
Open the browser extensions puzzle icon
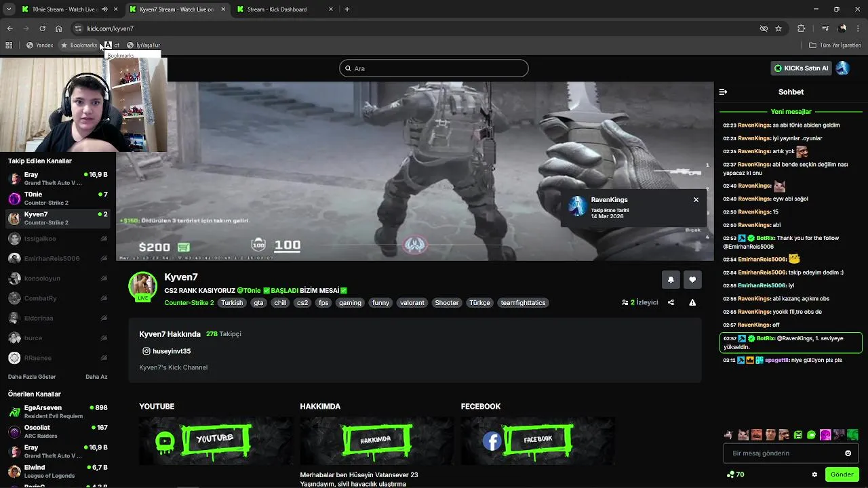801,28
